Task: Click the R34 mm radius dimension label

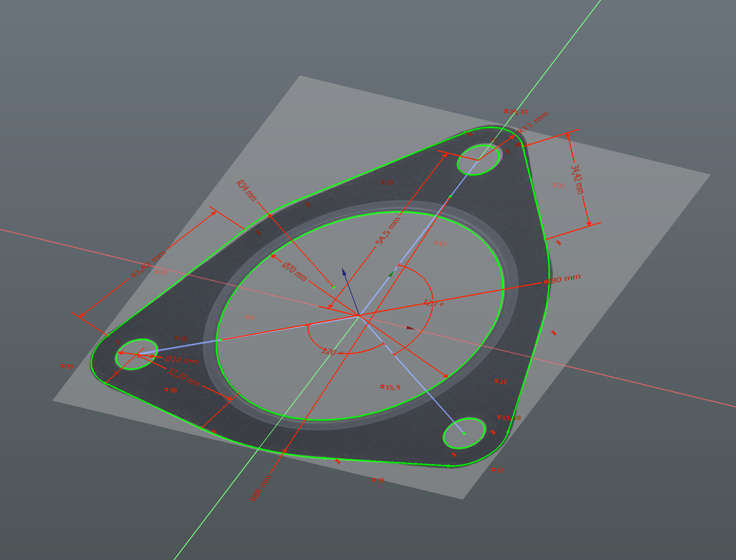Action: click(x=246, y=191)
